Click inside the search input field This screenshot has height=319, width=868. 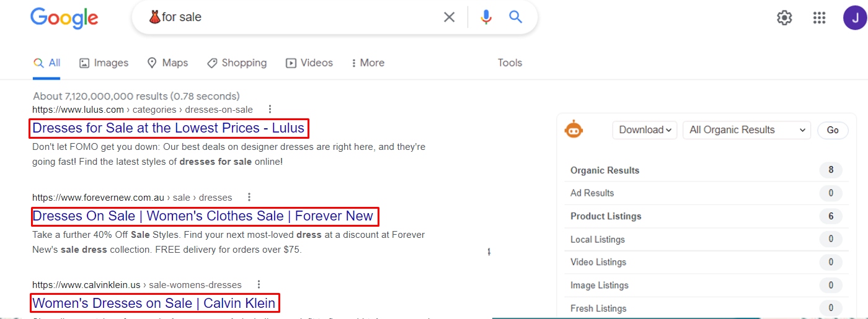[298, 17]
